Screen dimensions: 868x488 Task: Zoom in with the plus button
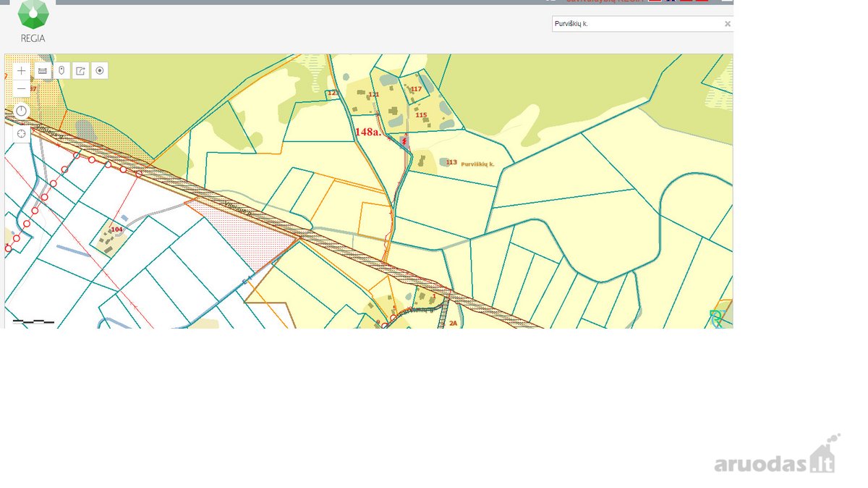(22, 71)
